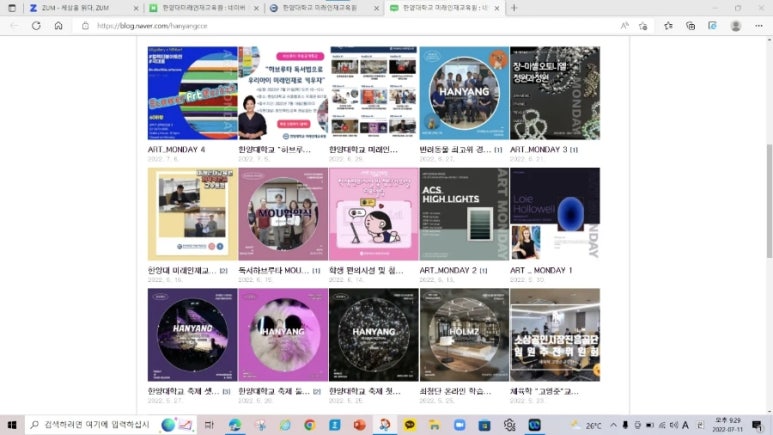Open the tab actions menu icon
Screen dimensions: 773x435
point(12,8)
